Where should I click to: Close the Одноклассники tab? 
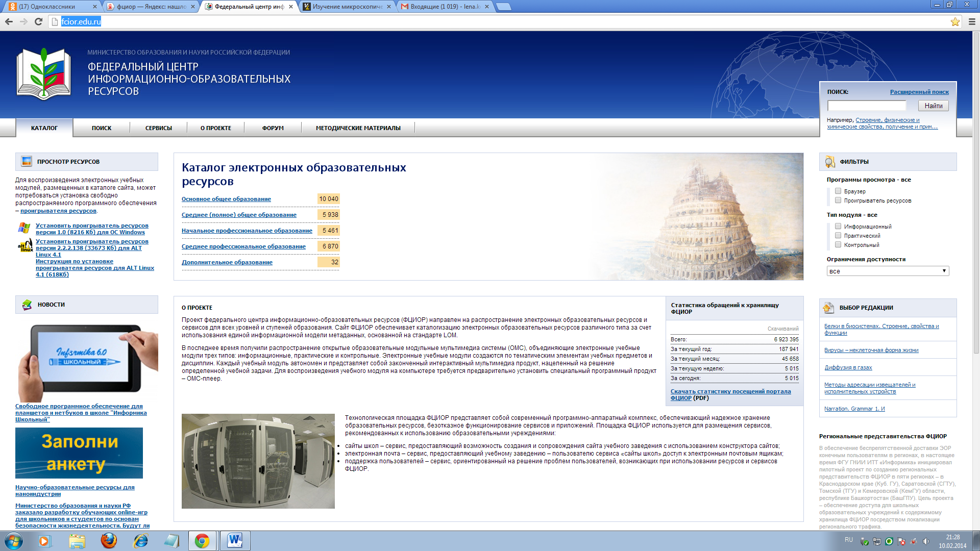[95, 7]
